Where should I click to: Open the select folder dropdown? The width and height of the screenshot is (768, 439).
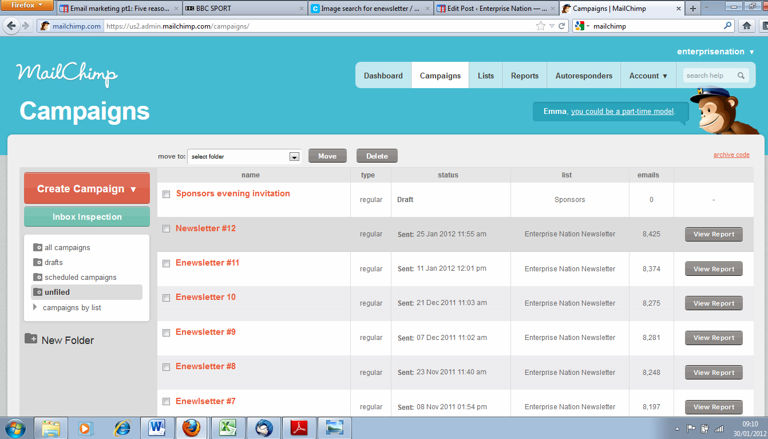click(244, 156)
